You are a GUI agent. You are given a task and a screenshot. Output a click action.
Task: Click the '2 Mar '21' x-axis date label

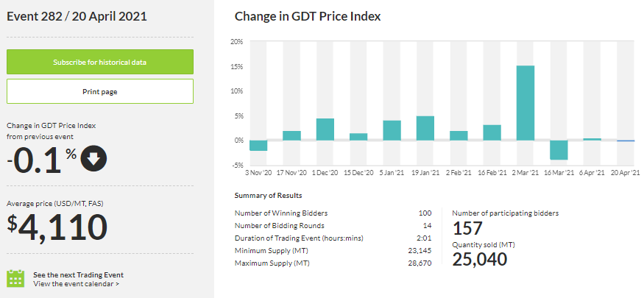point(525,173)
